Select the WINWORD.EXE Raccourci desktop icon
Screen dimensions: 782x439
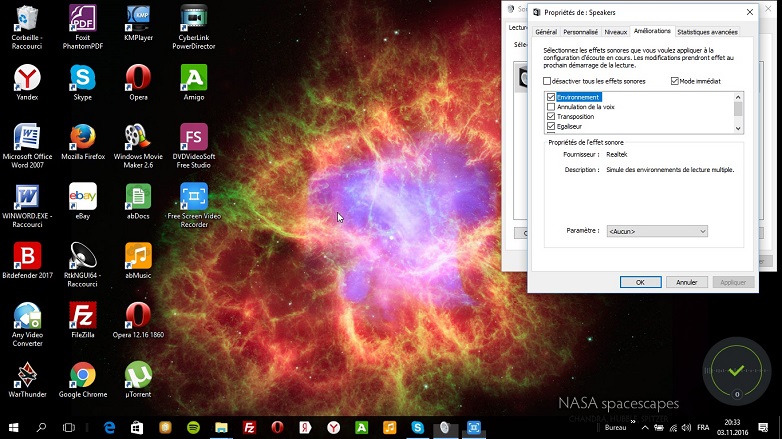(x=27, y=206)
